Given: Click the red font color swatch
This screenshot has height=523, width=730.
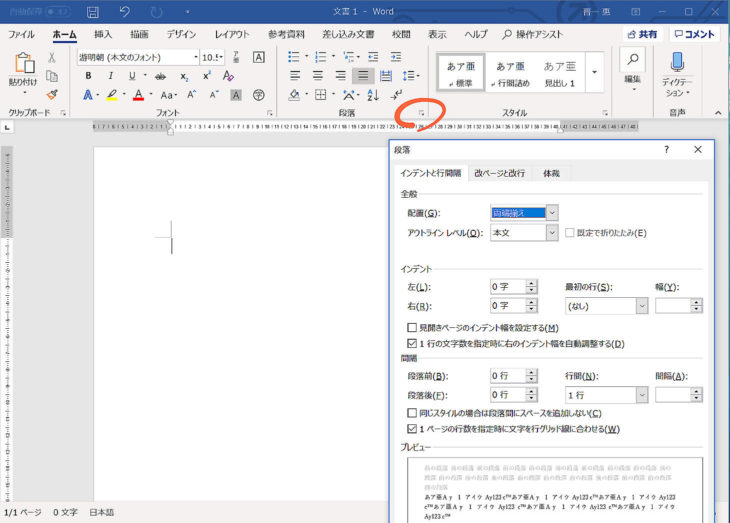Looking at the screenshot, I should [x=136, y=95].
